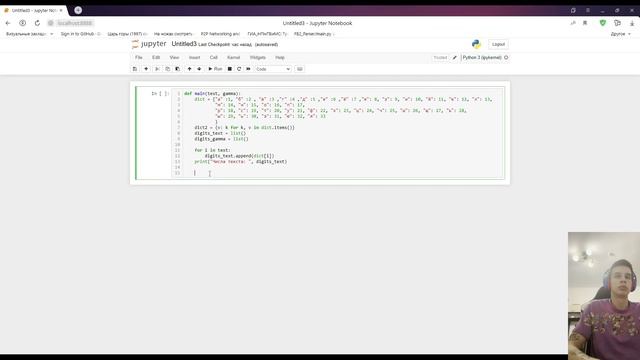This screenshot has height=360, width=640.
Task: Restart kernel and rerun notebook with fast-forward icon
Action: click(248, 69)
